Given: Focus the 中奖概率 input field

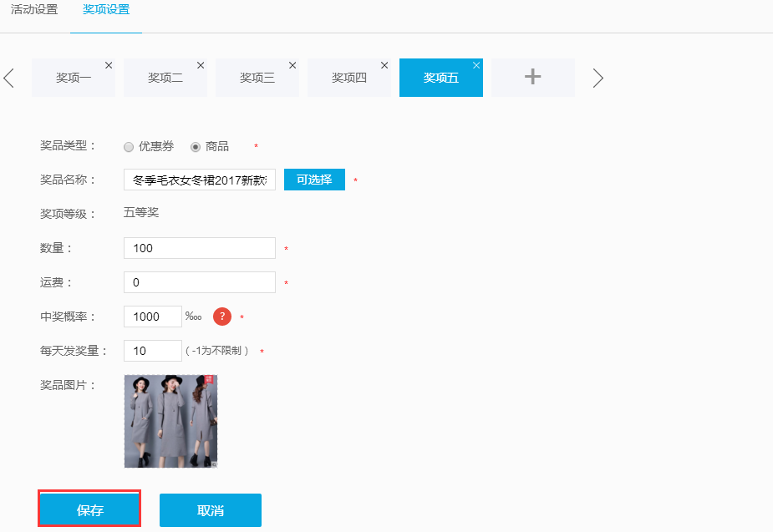Looking at the screenshot, I should pos(153,317).
